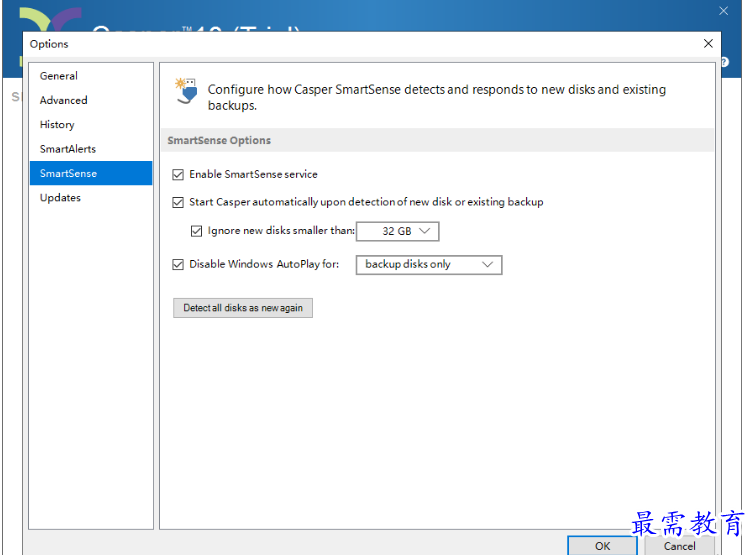
Task: Open the Advanced options page
Action: [91, 100]
